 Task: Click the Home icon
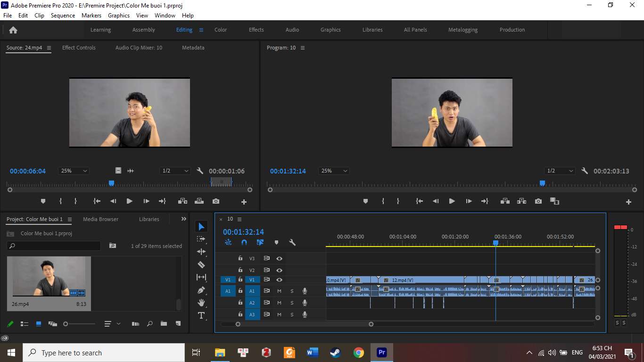[x=13, y=30]
